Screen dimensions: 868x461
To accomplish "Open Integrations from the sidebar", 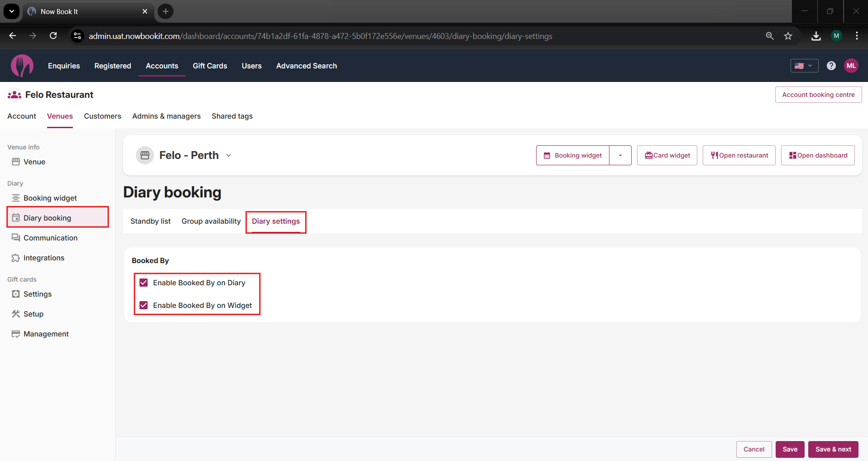I will coord(44,258).
